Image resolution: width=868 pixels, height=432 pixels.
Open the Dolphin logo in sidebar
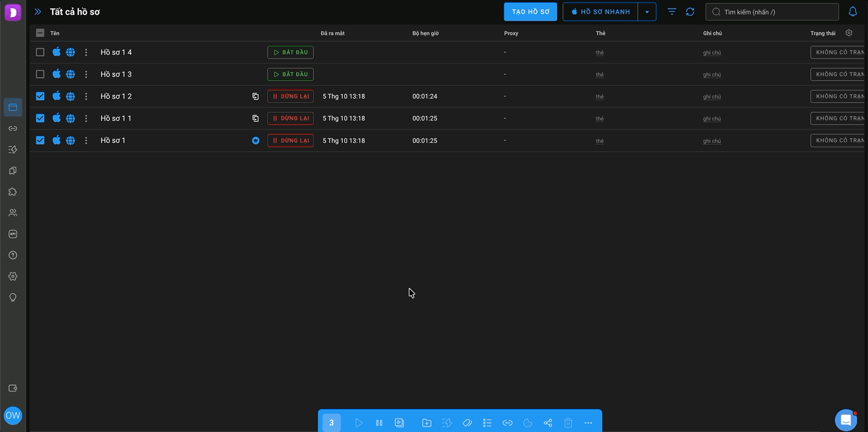[13, 12]
